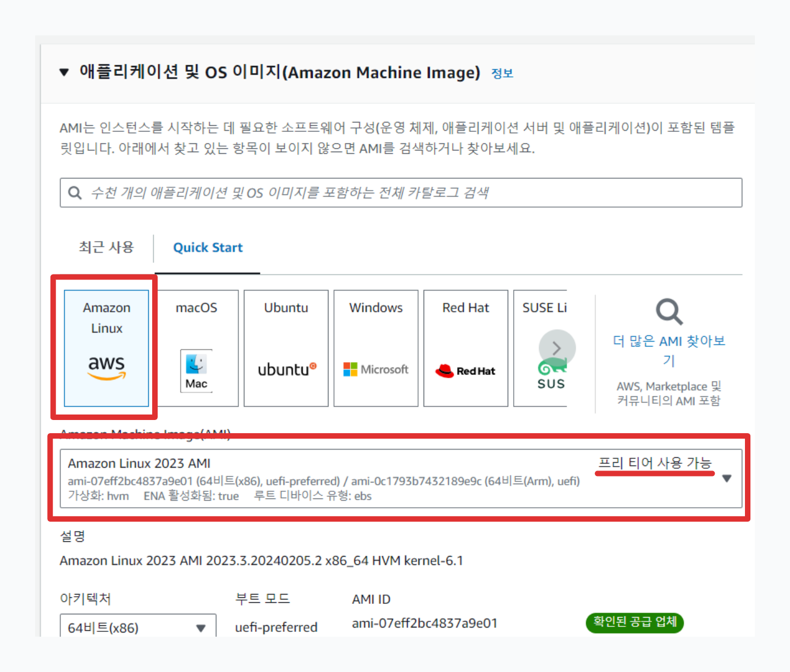This screenshot has height=672, width=790.
Task: Collapse the 애플리케이션 및 OS 이미지 section triangle
Action: [64, 72]
